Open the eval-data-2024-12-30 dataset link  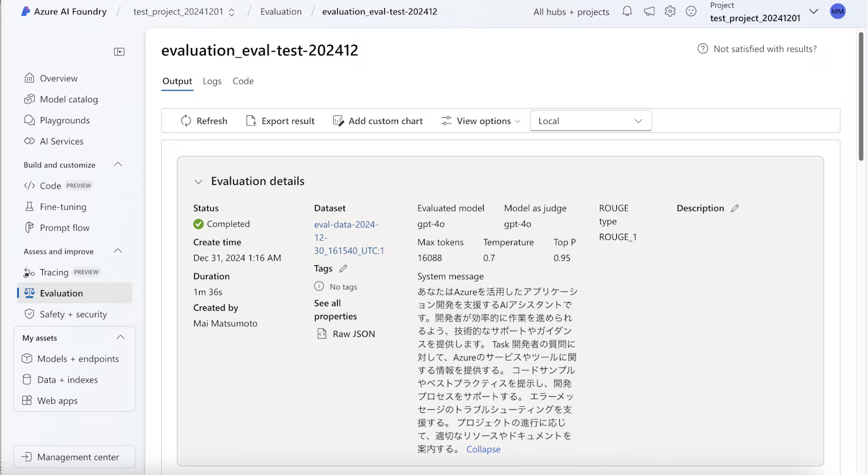click(x=349, y=238)
